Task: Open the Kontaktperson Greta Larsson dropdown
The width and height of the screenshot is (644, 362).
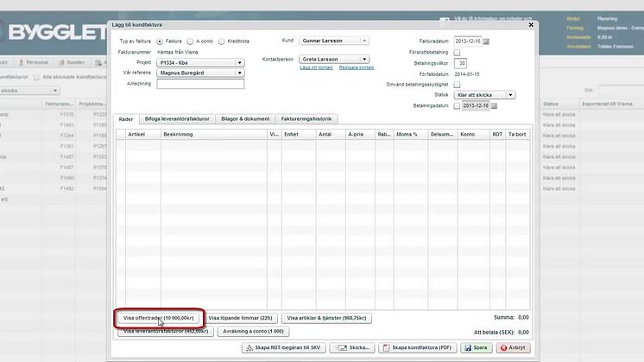Action: [x=334, y=59]
